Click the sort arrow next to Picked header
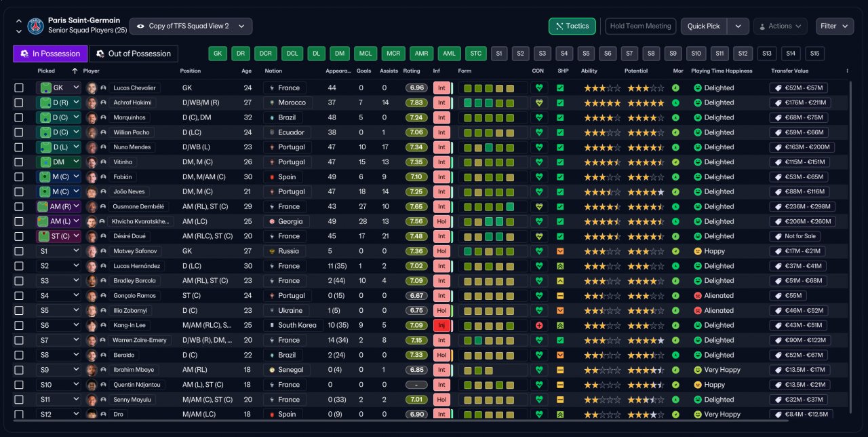The image size is (868, 437). tap(75, 71)
